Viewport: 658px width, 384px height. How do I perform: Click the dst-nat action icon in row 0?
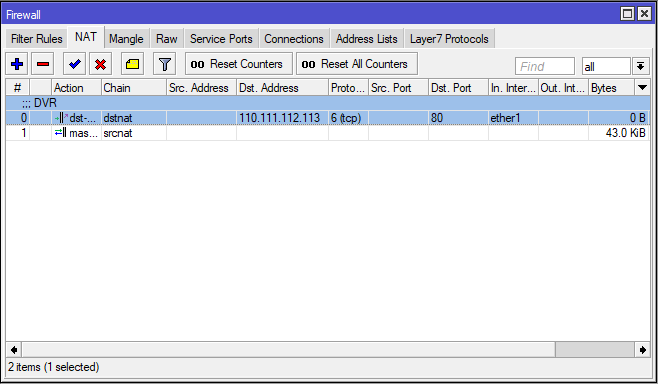click(x=61, y=118)
